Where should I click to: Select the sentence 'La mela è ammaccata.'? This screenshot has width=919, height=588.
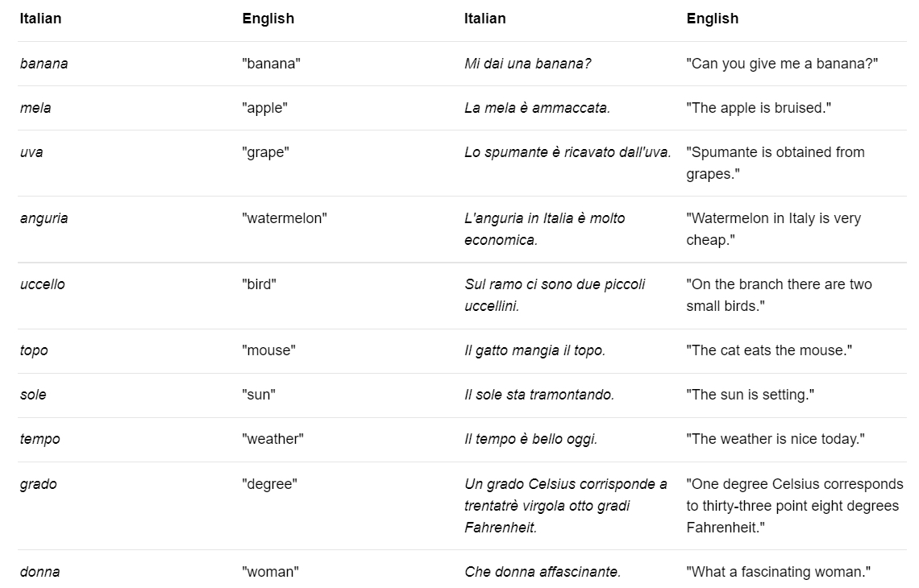click(537, 108)
